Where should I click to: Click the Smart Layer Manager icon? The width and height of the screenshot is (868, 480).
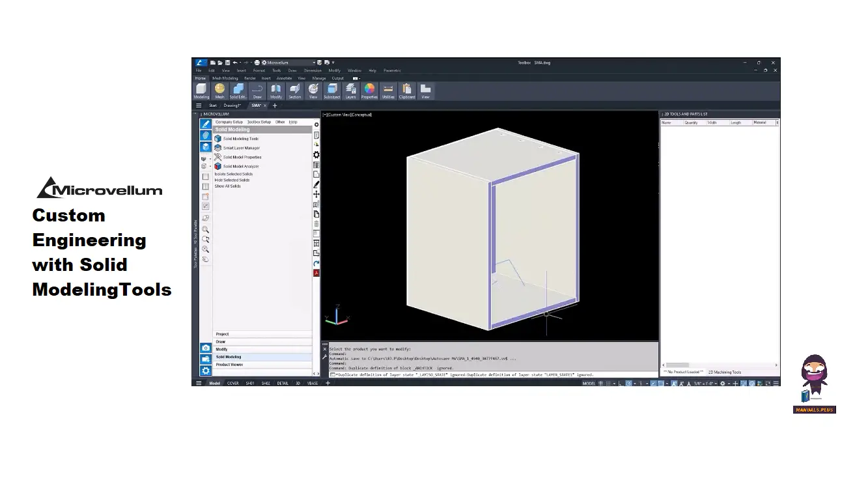click(218, 148)
